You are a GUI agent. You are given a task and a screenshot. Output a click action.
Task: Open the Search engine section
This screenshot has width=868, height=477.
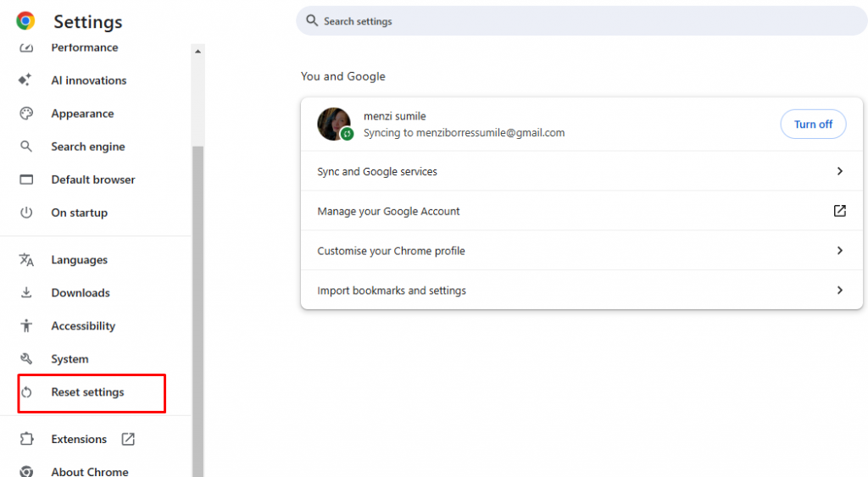[88, 147]
